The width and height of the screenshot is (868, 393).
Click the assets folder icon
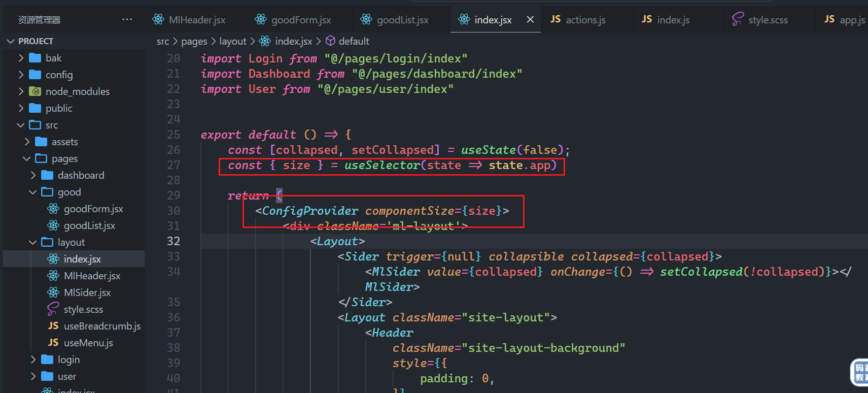41,142
